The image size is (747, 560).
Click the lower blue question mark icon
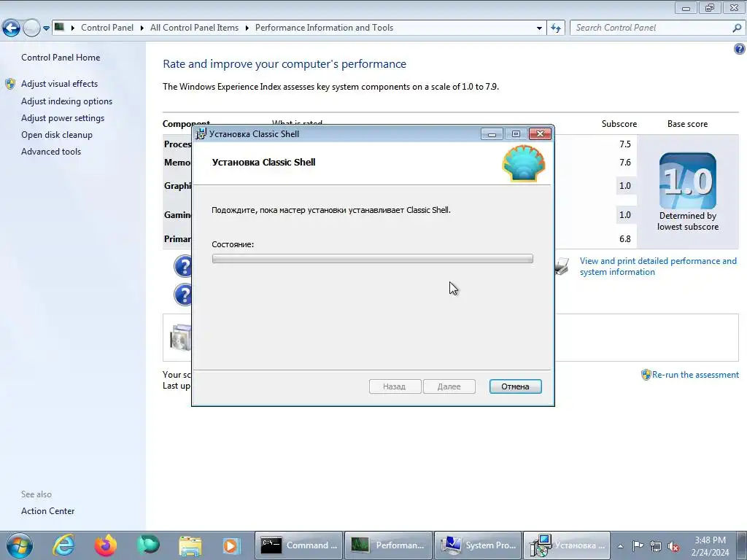coord(183,295)
